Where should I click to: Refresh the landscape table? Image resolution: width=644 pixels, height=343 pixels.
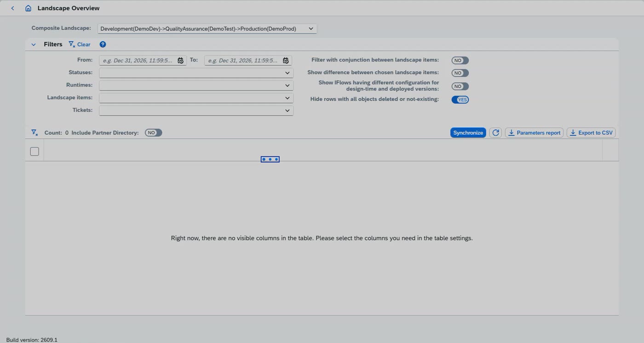tap(495, 133)
